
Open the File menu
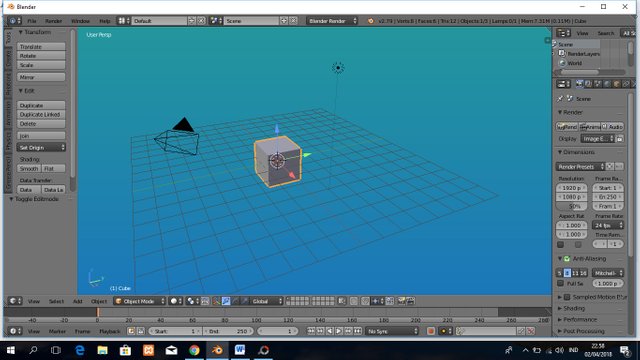[x=31, y=21]
